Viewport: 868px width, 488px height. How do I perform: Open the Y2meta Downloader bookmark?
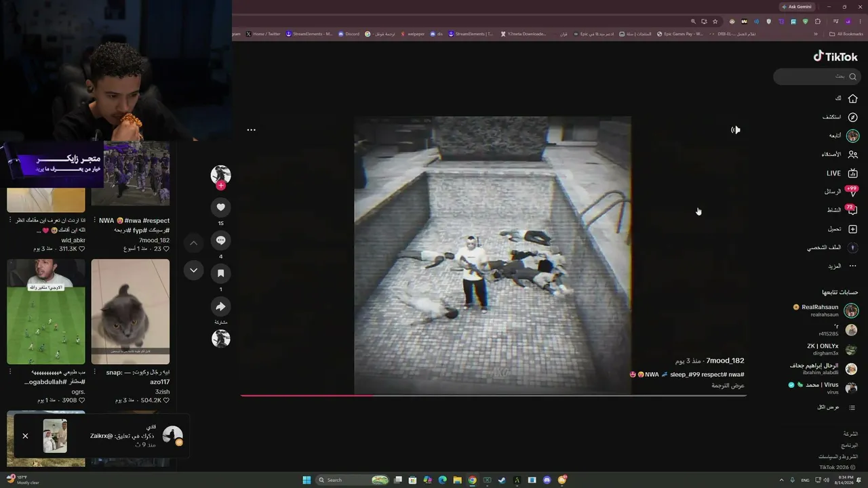click(x=524, y=34)
